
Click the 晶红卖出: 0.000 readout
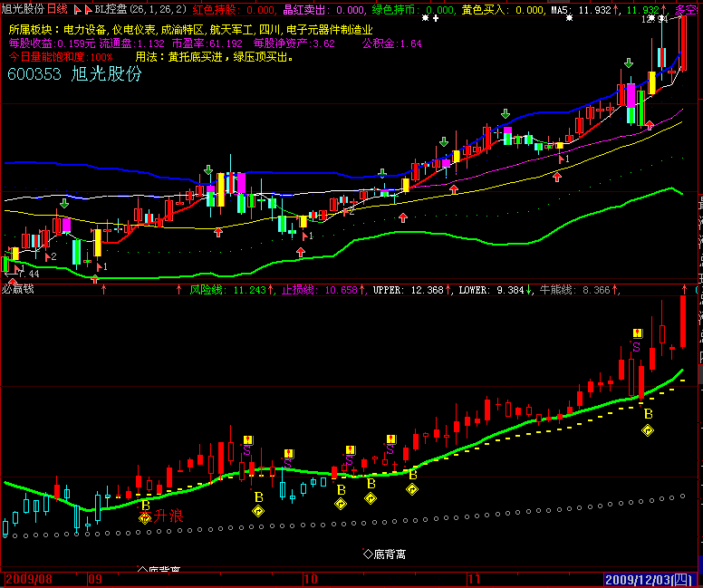click(x=323, y=9)
